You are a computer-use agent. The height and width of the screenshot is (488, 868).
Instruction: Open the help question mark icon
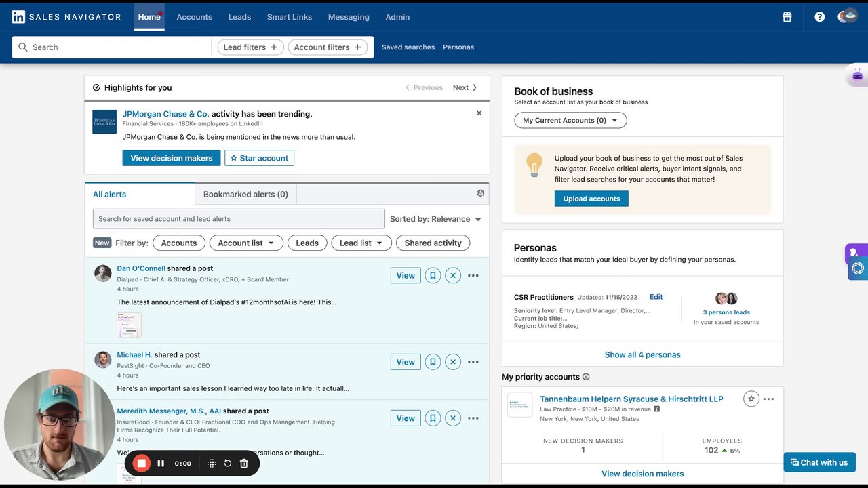(820, 17)
